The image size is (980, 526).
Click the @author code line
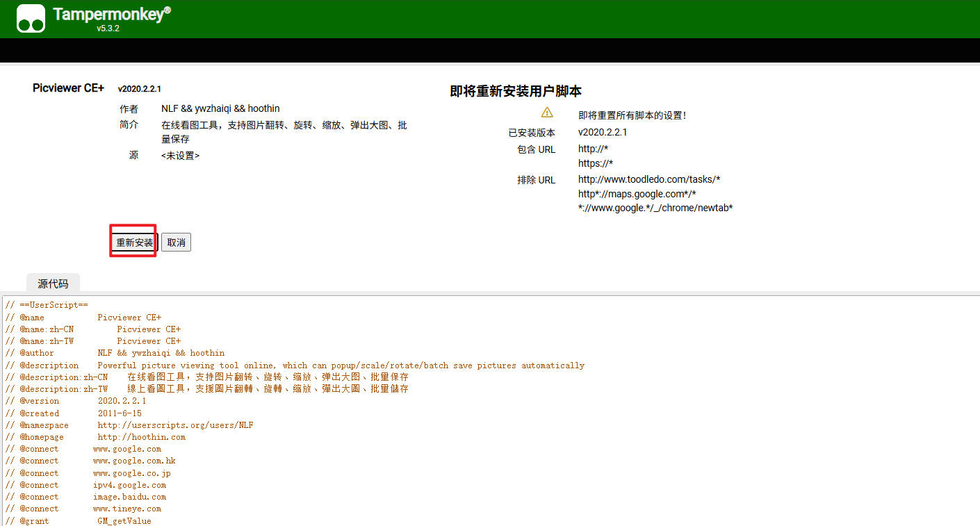point(115,353)
